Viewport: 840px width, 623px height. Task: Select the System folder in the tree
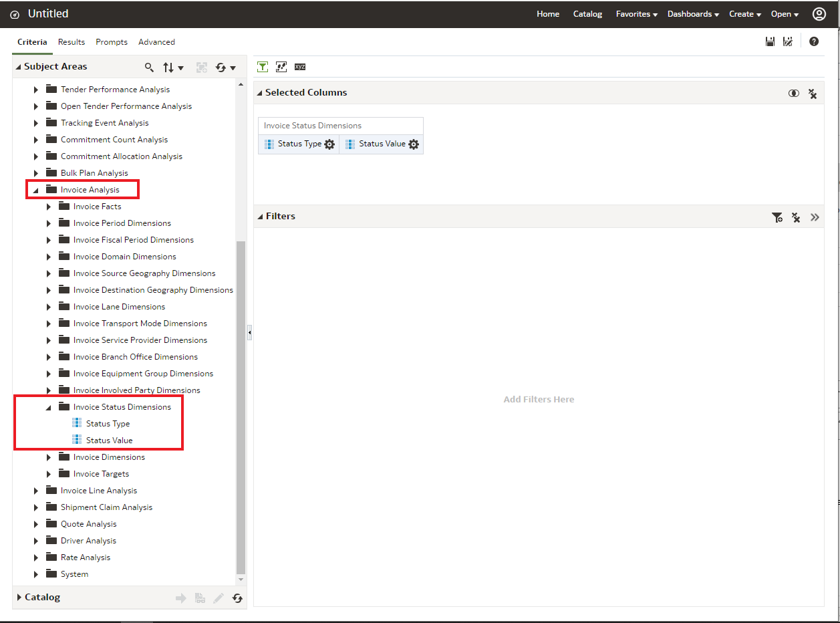[x=74, y=574]
